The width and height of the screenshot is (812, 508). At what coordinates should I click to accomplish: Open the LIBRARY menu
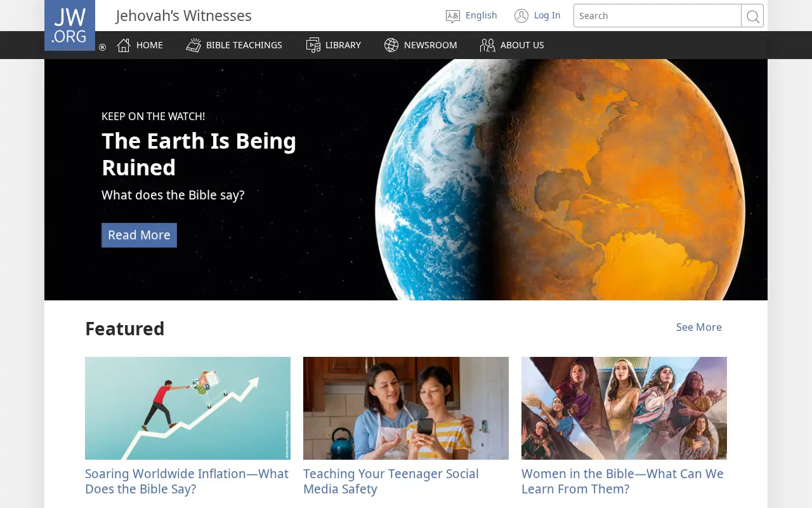click(x=343, y=45)
